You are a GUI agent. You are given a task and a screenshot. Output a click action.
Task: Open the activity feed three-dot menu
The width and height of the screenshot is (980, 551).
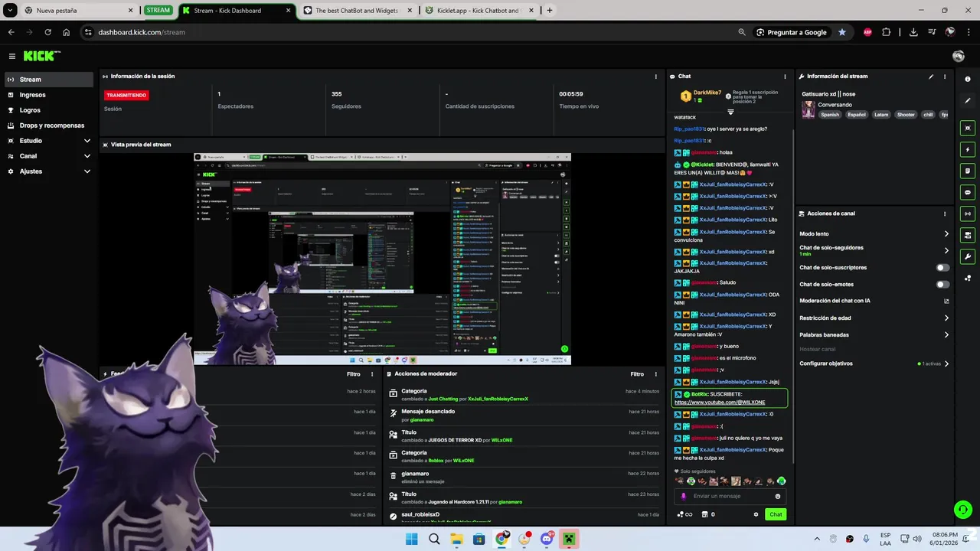click(372, 374)
